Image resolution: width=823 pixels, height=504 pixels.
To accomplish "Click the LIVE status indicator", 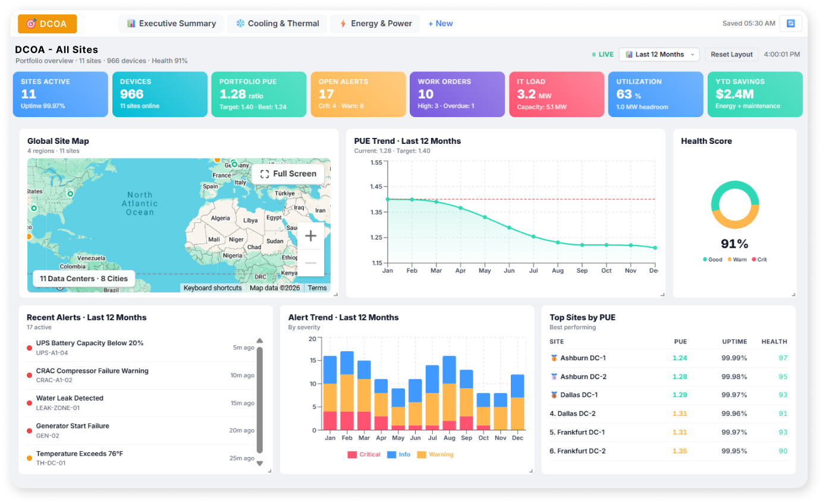I will [x=602, y=54].
